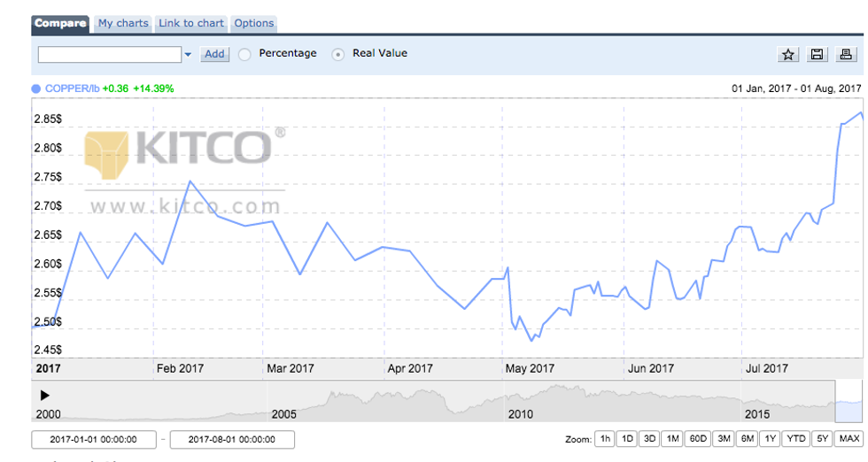Viewport: 868px width, 462px height.
Task: Click the star favorite icon
Action: [x=788, y=55]
